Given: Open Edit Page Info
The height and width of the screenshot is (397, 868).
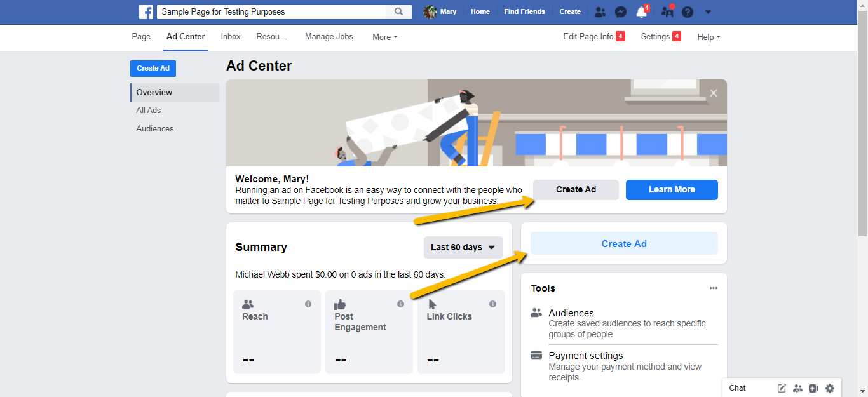Looking at the screenshot, I should [x=594, y=37].
